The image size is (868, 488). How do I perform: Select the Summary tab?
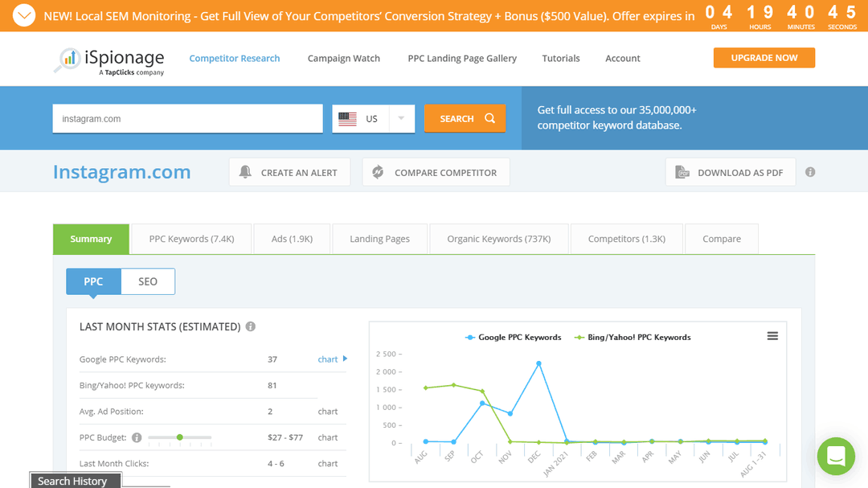tap(92, 239)
